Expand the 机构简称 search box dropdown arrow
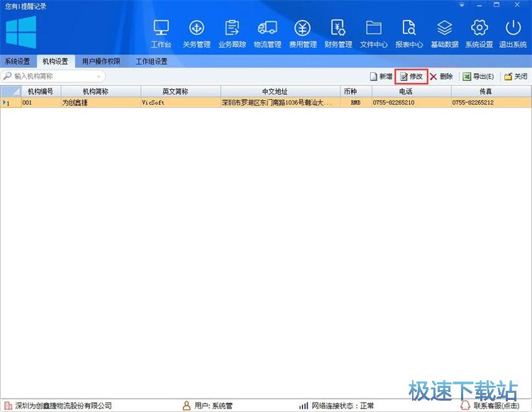This screenshot has width=532, height=412. (99, 77)
